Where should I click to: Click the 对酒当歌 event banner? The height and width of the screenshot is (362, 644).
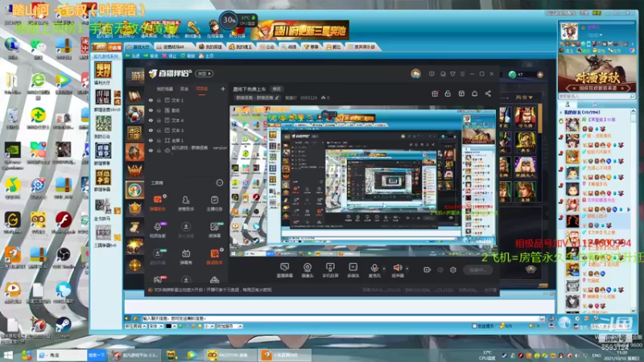597,73
